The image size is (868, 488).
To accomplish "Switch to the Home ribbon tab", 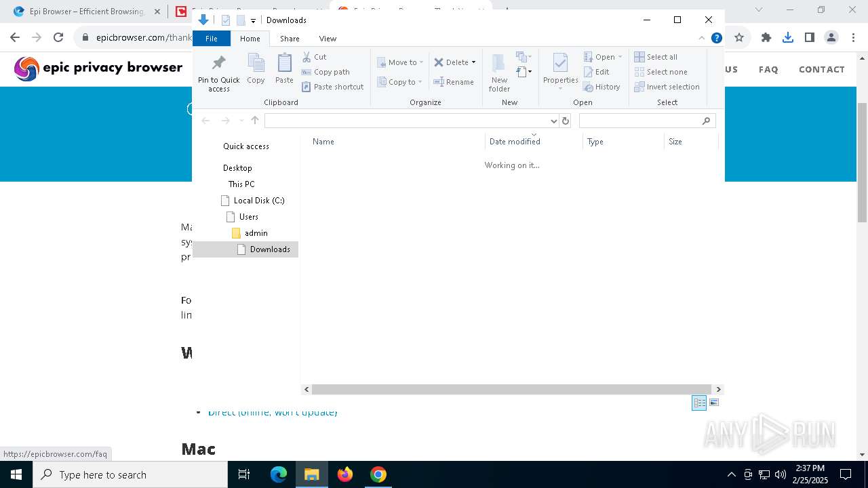I will coord(250,39).
